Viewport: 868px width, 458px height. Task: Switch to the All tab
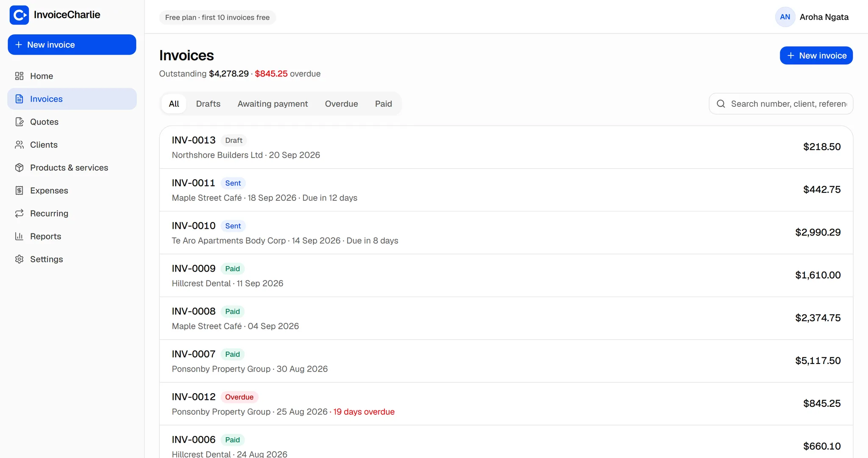pos(174,104)
